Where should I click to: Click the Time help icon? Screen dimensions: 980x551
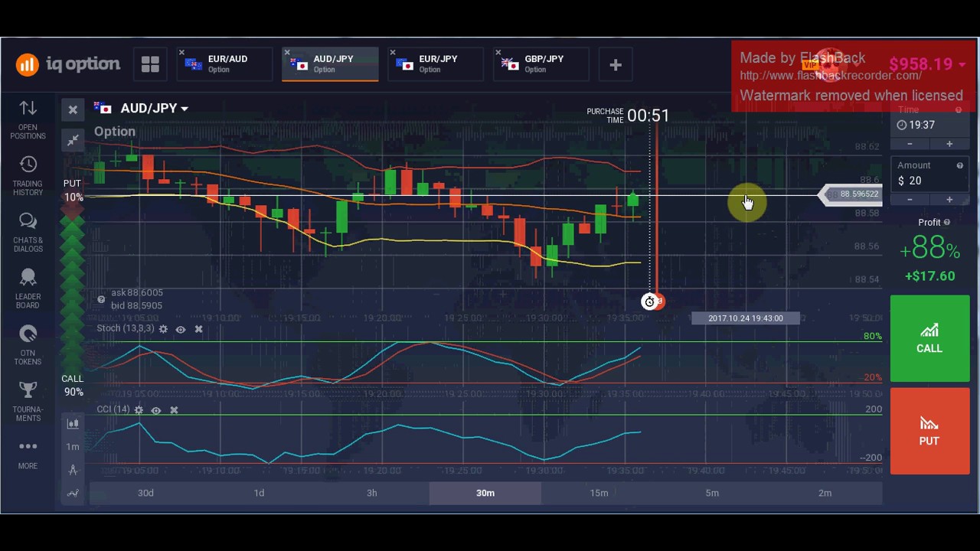tap(958, 110)
